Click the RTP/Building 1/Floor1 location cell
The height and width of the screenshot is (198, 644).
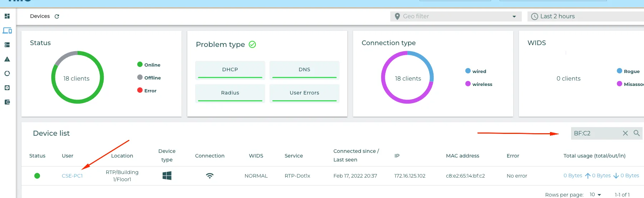coord(122,176)
